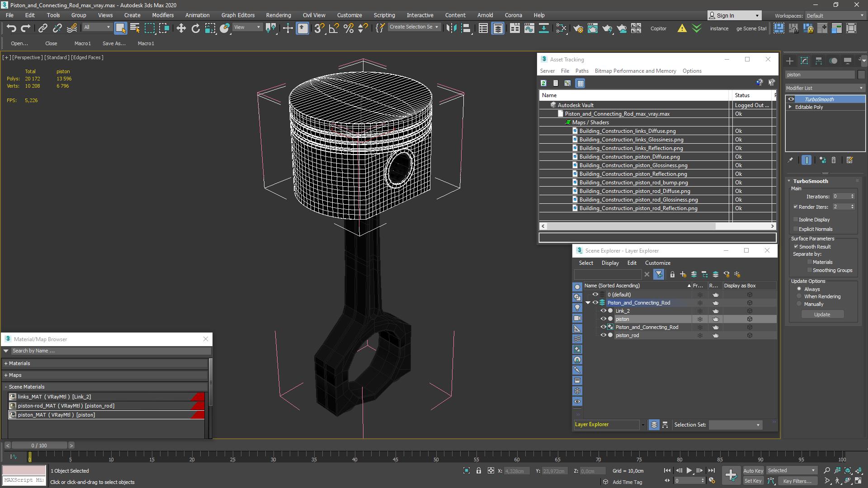868x488 pixels.
Task: Expand the Maps group in browser
Action: click(x=6, y=375)
